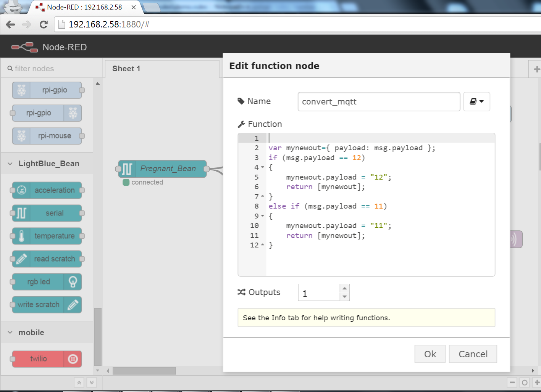This screenshot has height=392, width=541.
Task: Select the serial Bean node
Action: click(x=47, y=213)
